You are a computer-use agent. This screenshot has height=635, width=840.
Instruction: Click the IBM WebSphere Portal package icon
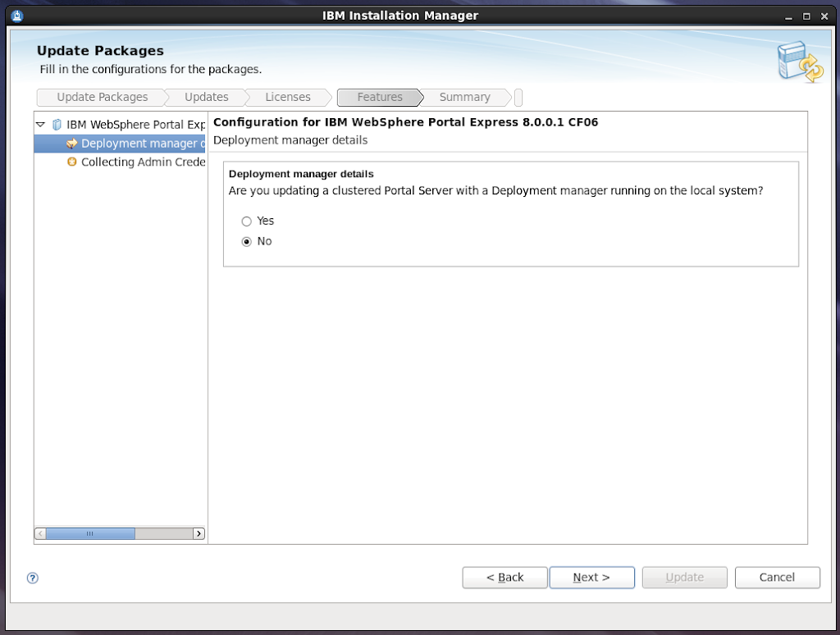[x=57, y=125]
